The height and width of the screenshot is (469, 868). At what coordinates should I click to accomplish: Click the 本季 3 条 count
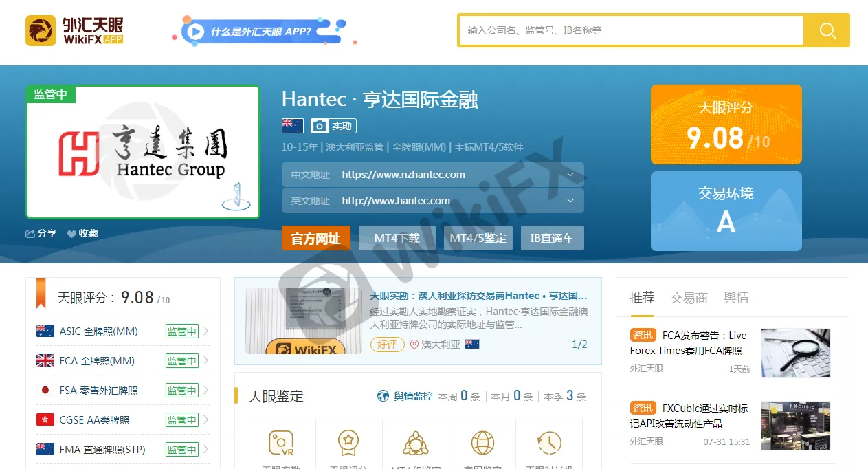(565, 396)
